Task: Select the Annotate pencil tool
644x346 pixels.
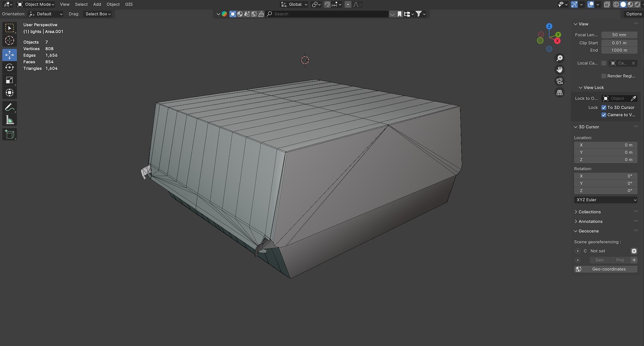Action: coord(9,107)
